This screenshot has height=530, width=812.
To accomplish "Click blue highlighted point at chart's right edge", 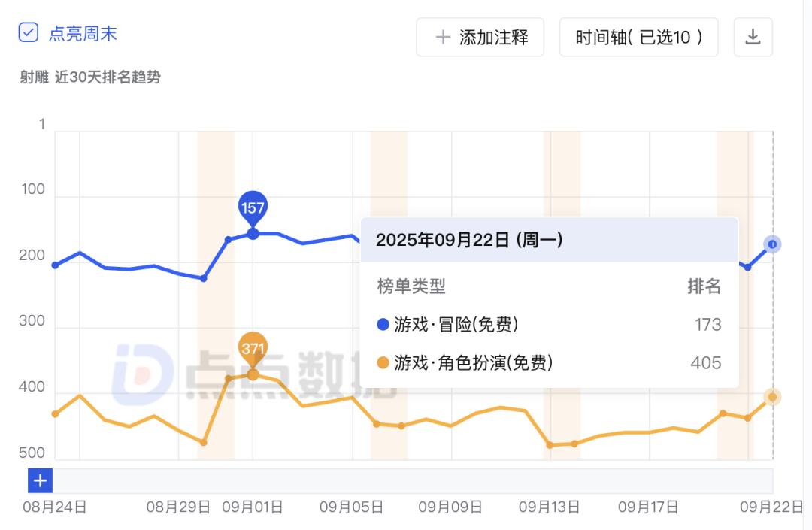I will tap(772, 244).
